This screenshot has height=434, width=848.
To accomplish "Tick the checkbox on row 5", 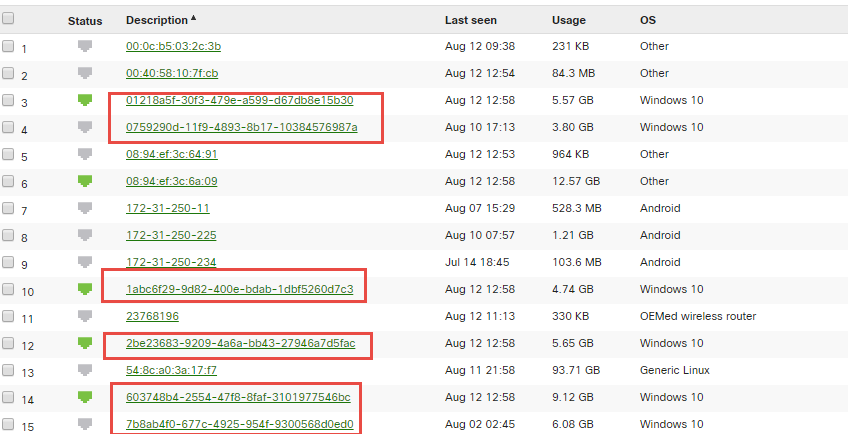I will click(x=8, y=154).
